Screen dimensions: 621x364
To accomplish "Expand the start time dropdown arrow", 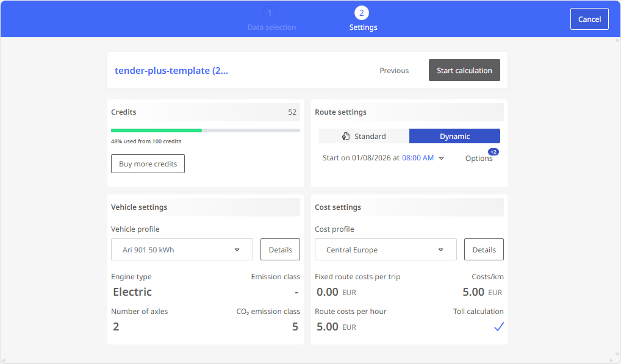I will (x=442, y=159).
